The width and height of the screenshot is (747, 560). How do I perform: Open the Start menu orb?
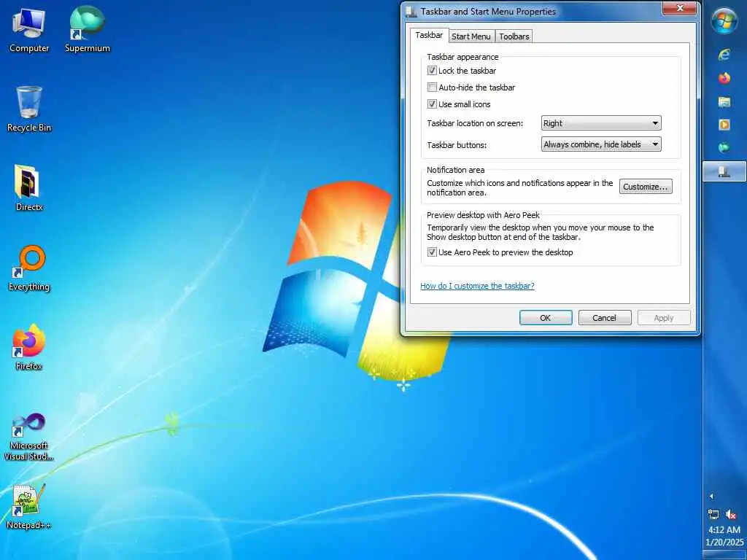[724, 21]
